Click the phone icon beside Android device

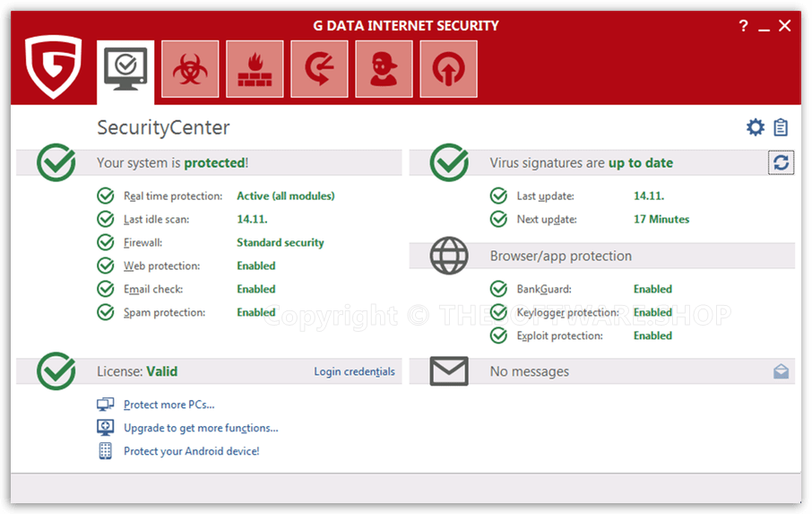tap(105, 451)
